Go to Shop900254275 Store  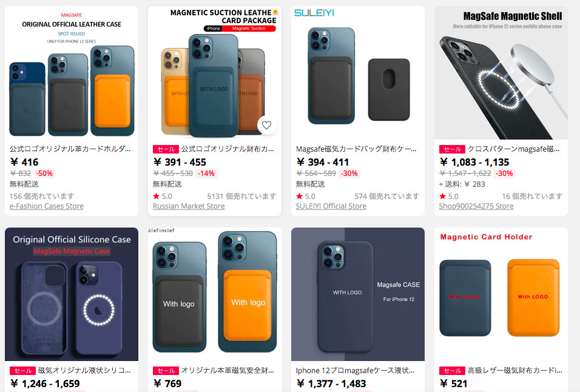pos(476,206)
